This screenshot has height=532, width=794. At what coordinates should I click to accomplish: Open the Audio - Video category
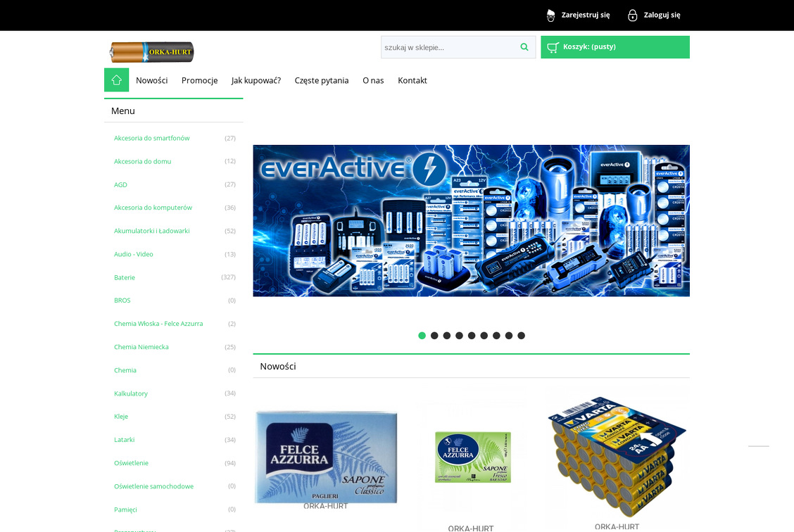[133, 254]
